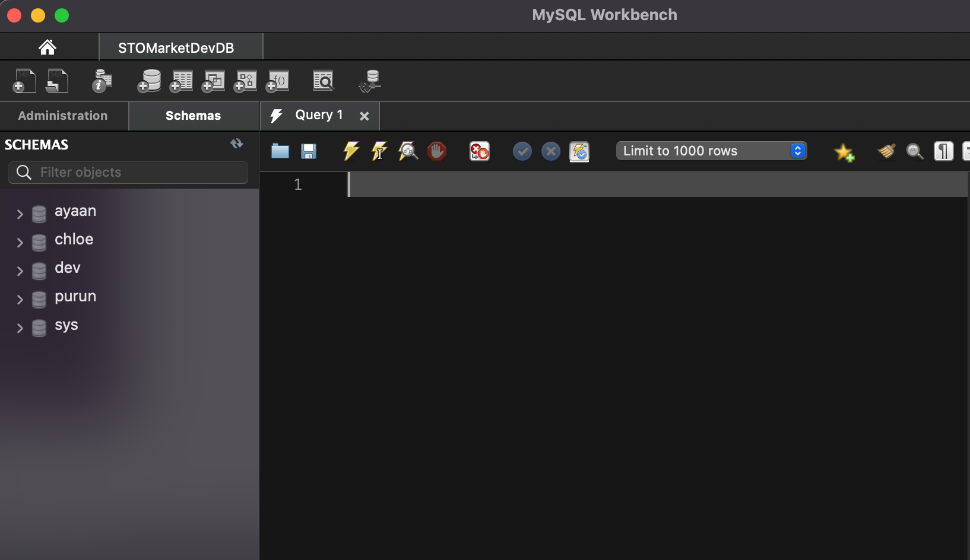The height and width of the screenshot is (560, 970).
Task: Create a new stored procedure icon
Action: pos(245,81)
